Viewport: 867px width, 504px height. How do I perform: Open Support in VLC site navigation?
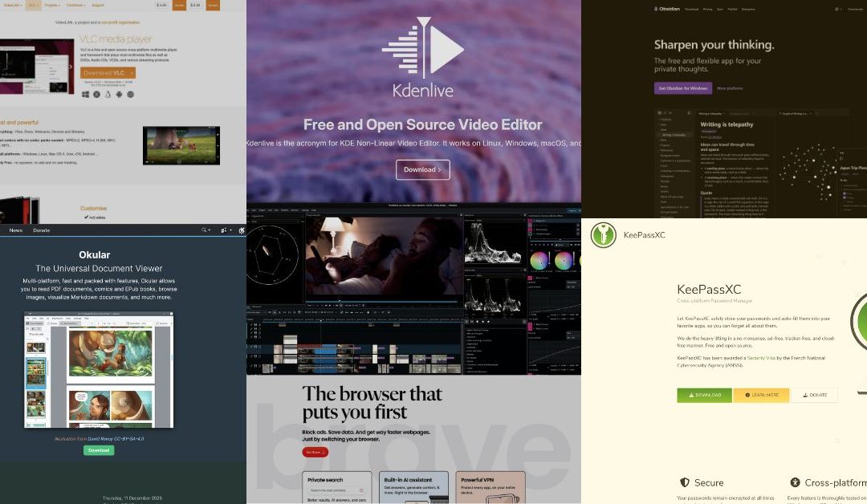pos(97,5)
